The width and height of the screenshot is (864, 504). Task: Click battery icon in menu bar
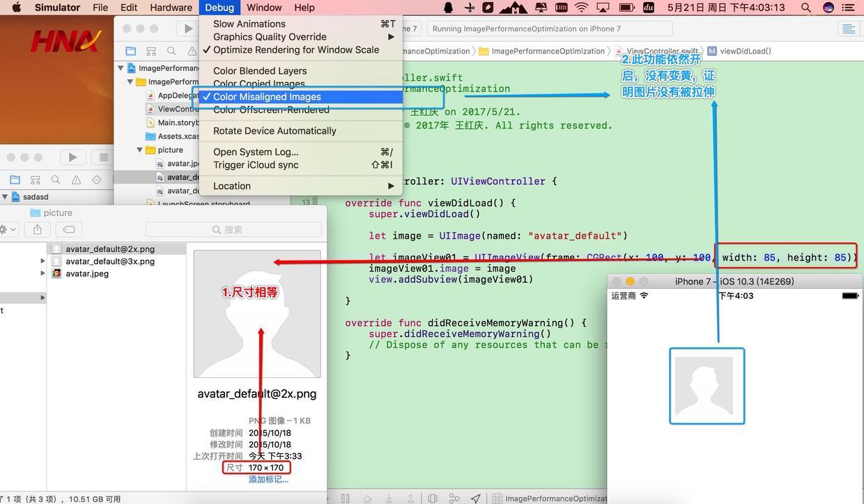[x=626, y=8]
